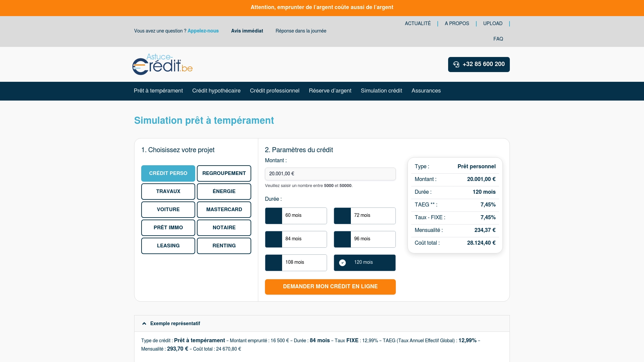Screen dimensions: 644x362
Task: Click the checkmark icon on 120 mois option
Action: [x=342, y=263]
